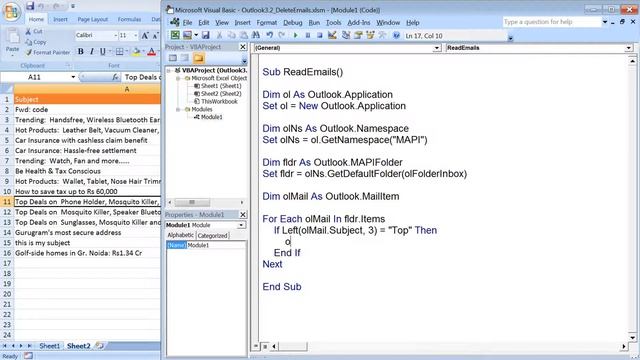Screen dimensions: 640x360
Task: Click Insert UserForm icon in VBA toolbar
Action: [x=187, y=36]
